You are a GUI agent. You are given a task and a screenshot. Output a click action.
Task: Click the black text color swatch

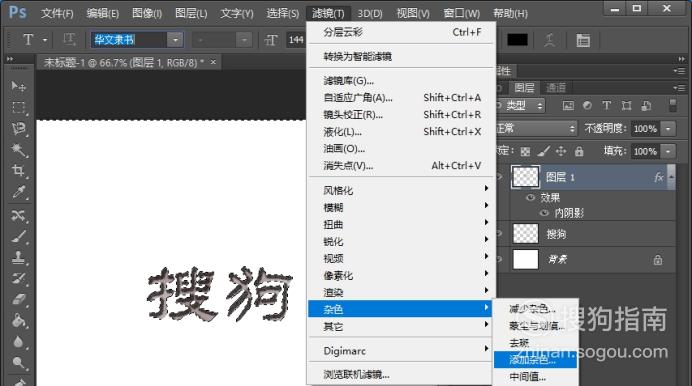517,40
